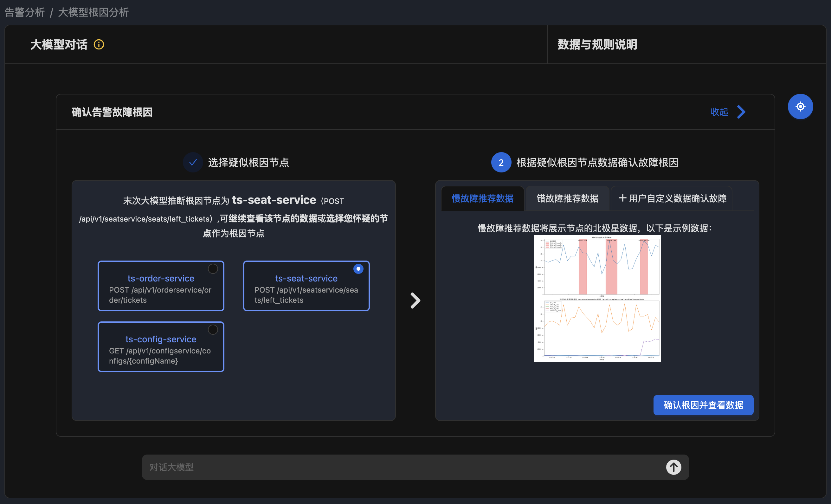Click the checkmark step icon 选择疑似根因节点
The height and width of the screenshot is (504, 831).
tap(193, 162)
